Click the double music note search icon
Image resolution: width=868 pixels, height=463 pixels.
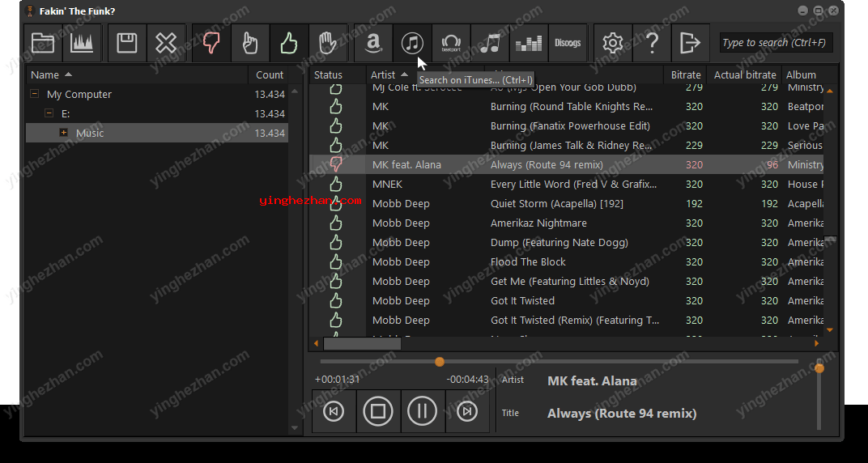tap(490, 43)
